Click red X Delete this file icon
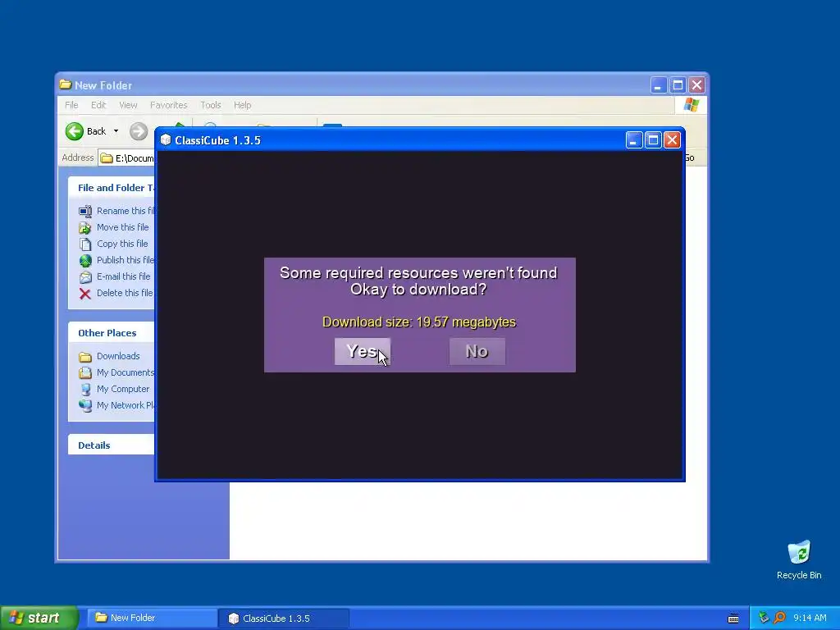This screenshot has height=630, width=840. click(x=85, y=294)
